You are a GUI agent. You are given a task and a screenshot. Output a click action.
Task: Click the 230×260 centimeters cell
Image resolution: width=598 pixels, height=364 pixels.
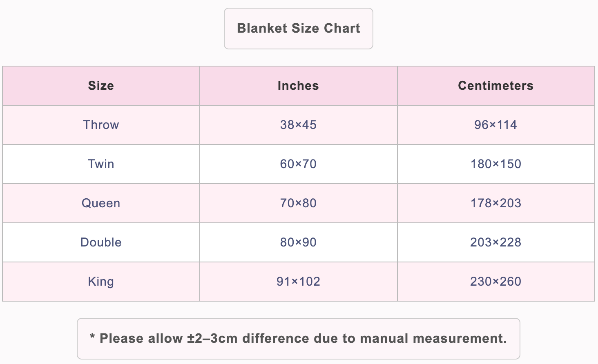(x=496, y=282)
